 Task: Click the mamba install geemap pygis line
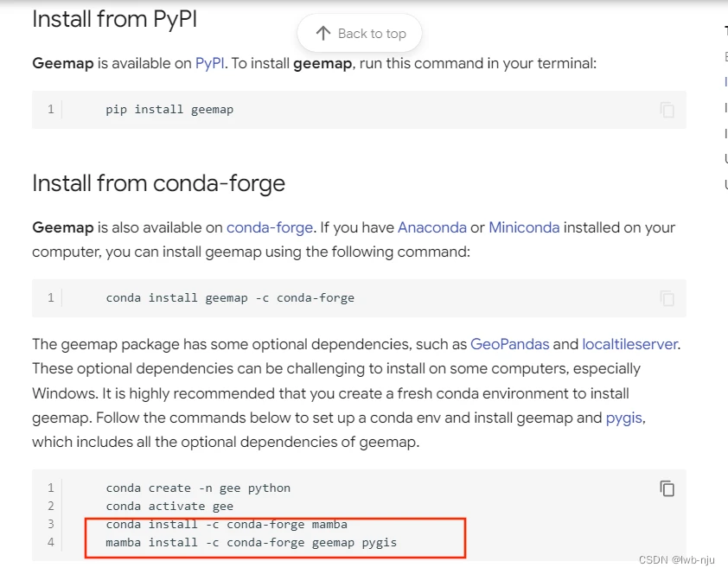(x=251, y=542)
